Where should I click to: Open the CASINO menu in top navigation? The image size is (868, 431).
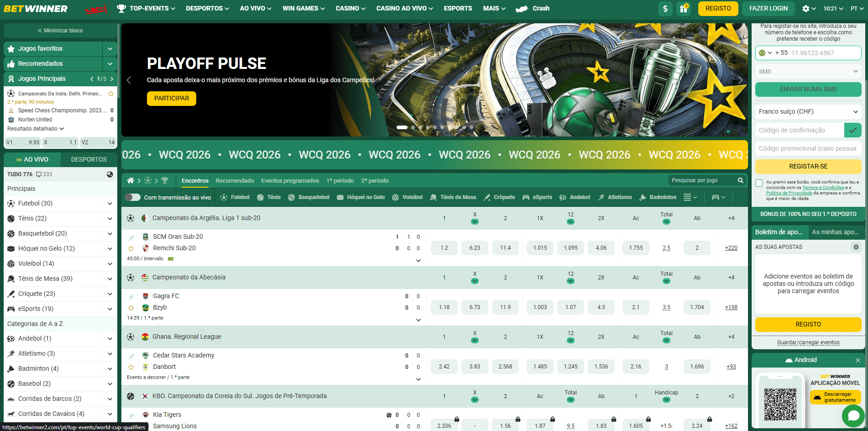coord(350,8)
